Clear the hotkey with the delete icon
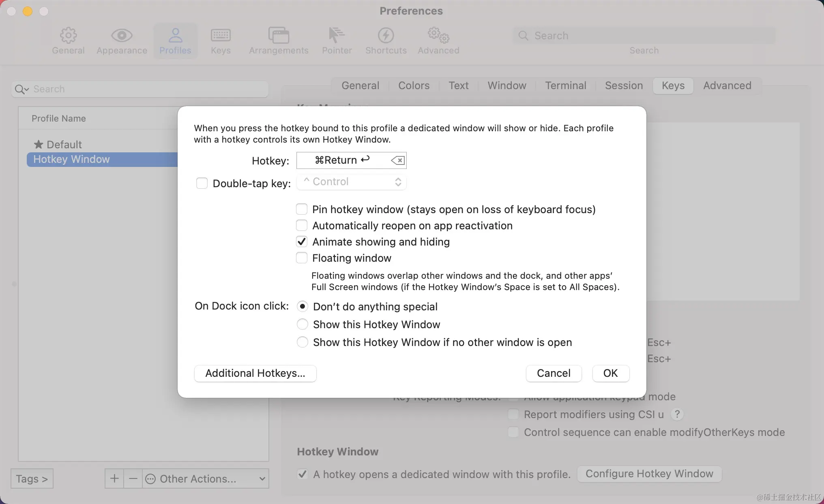The width and height of the screenshot is (824, 504). [397, 160]
